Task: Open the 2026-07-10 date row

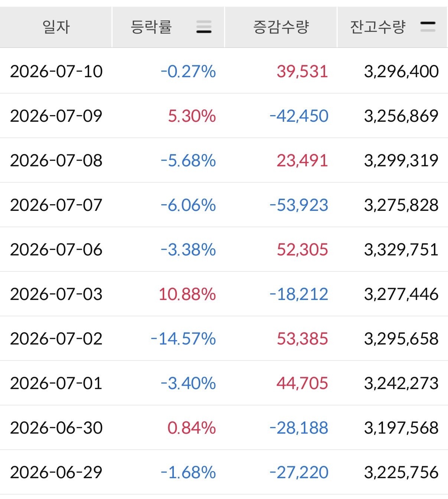Action: [224, 71]
